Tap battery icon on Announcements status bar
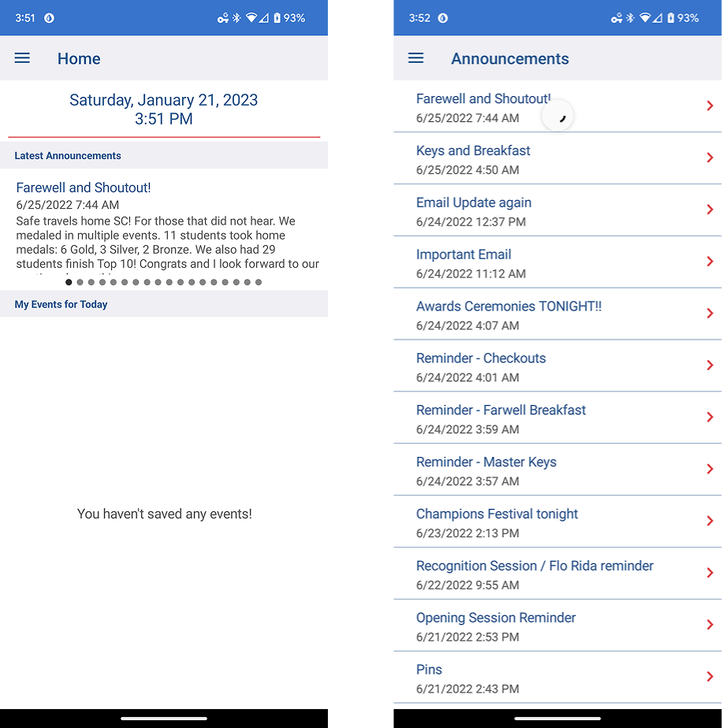 pyautogui.click(x=671, y=18)
